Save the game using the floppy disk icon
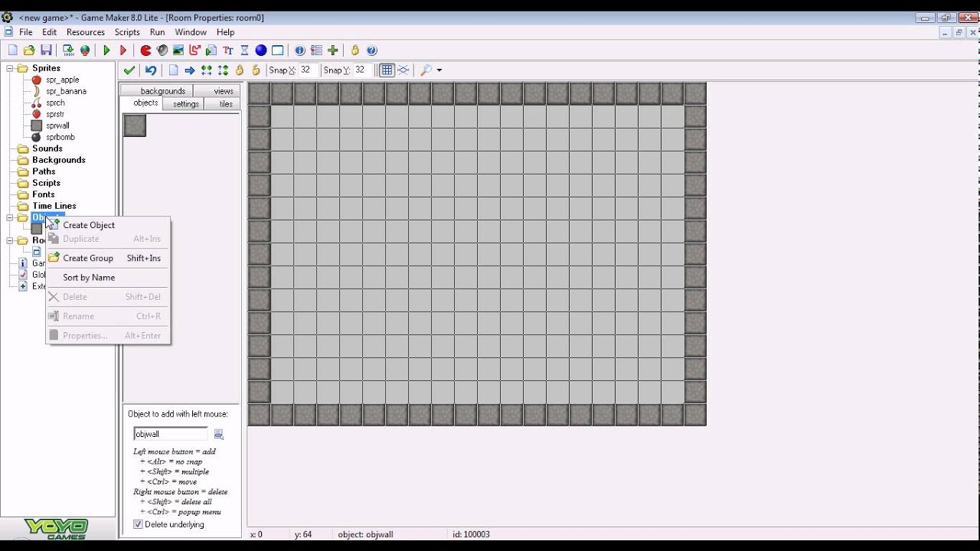This screenshot has width=980, height=551. pos(46,51)
